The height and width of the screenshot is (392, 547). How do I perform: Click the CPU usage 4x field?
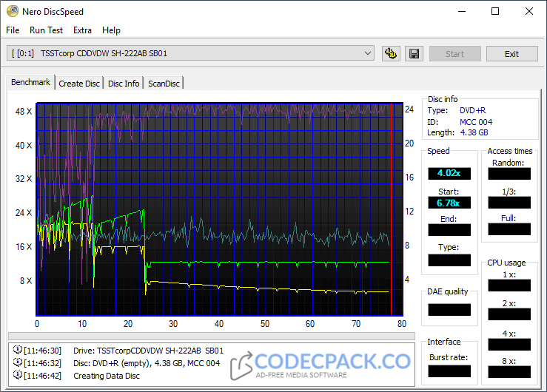pos(509,345)
